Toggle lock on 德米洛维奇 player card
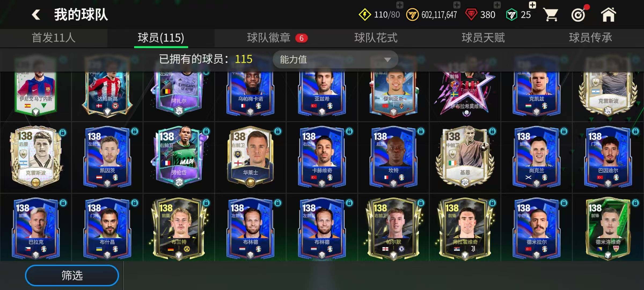Viewport: 644px width, 290px height. pos(635,203)
